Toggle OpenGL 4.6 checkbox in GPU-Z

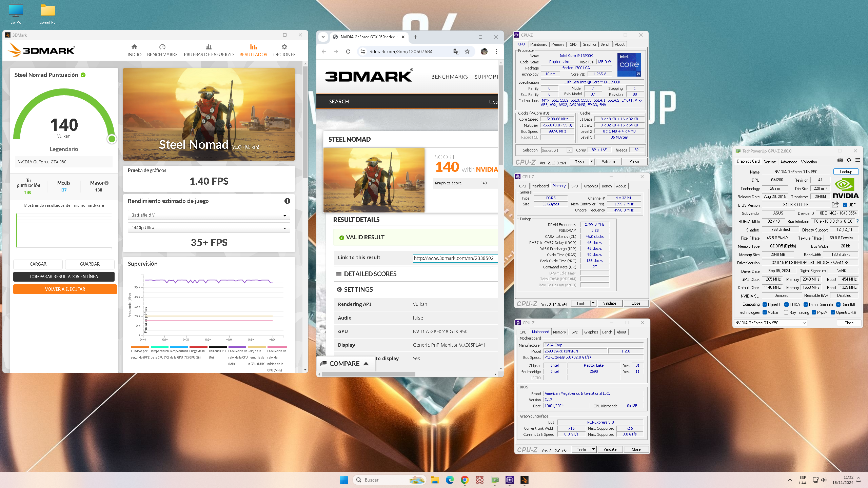coord(833,312)
